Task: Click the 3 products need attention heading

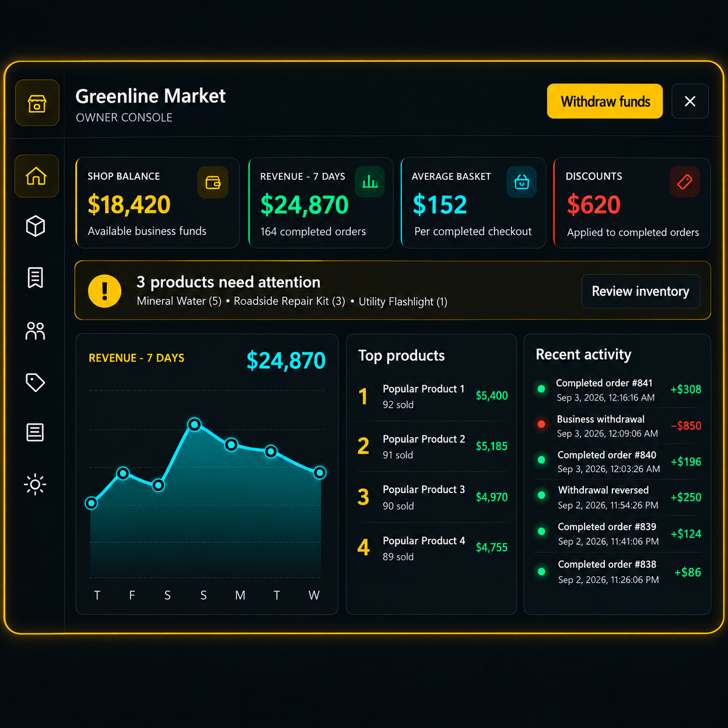Action: 229,282
